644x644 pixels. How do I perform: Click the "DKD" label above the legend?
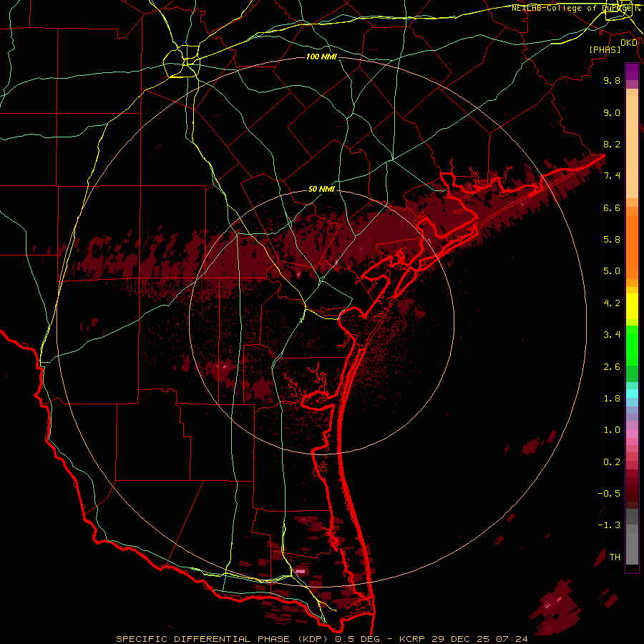pyautogui.click(x=629, y=42)
